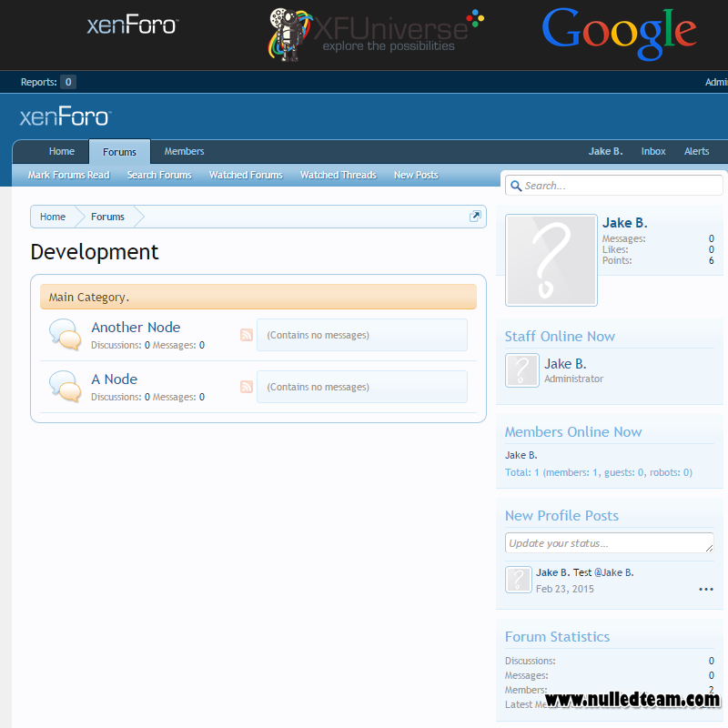Open the Main Category heading
This screenshot has width=728, height=728.
pyautogui.click(x=89, y=298)
